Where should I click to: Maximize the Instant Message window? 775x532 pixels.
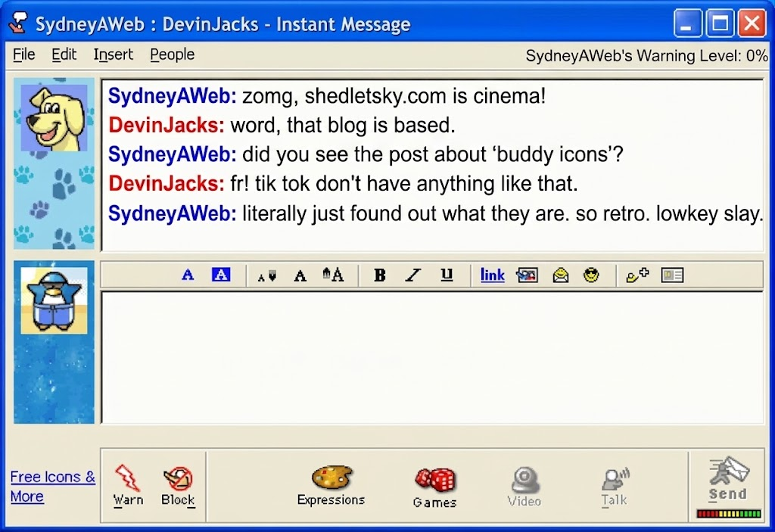pos(720,23)
